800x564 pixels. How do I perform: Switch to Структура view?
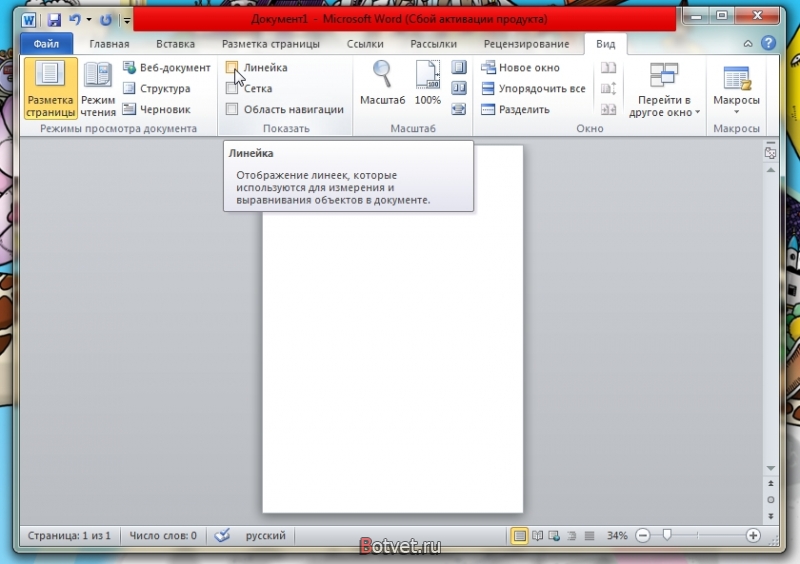click(x=157, y=88)
